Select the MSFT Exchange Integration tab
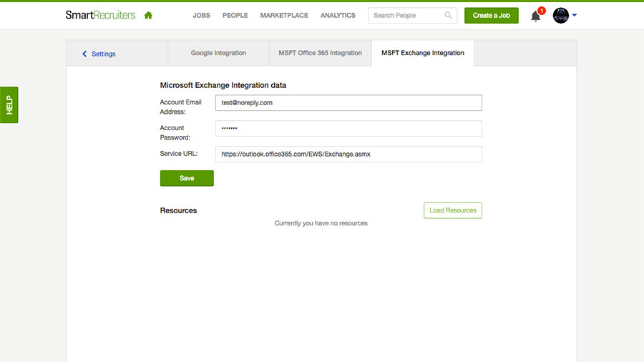 422,53
